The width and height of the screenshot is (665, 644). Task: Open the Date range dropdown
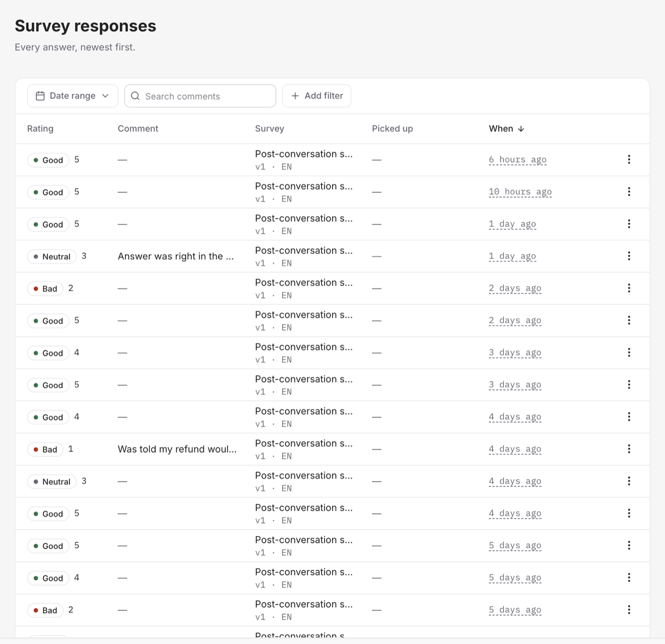point(73,96)
